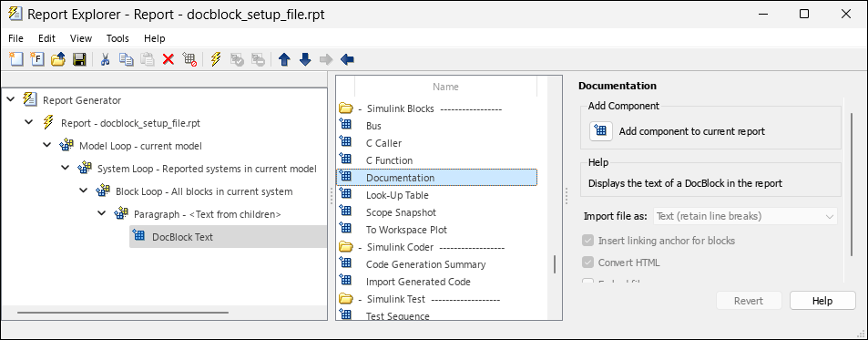Image resolution: width=868 pixels, height=340 pixels.
Task: Click the library pane vertical scrollbar thumb
Action: point(555,264)
